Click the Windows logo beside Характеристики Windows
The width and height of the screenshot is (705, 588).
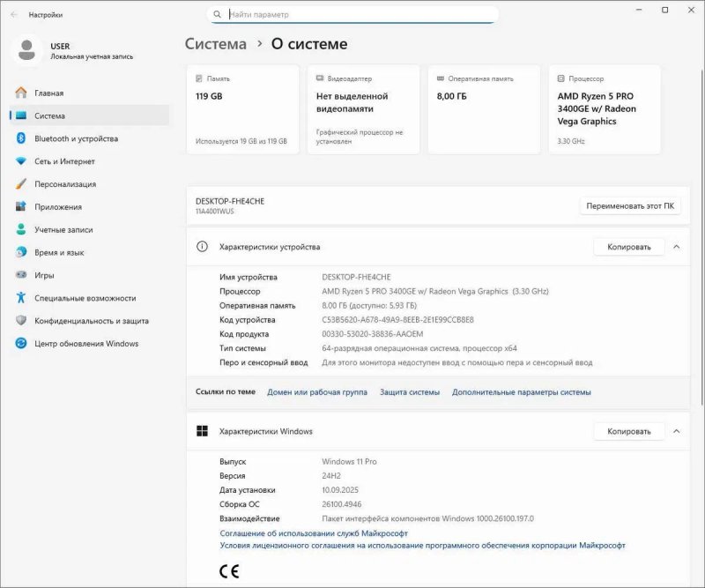(203, 431)
